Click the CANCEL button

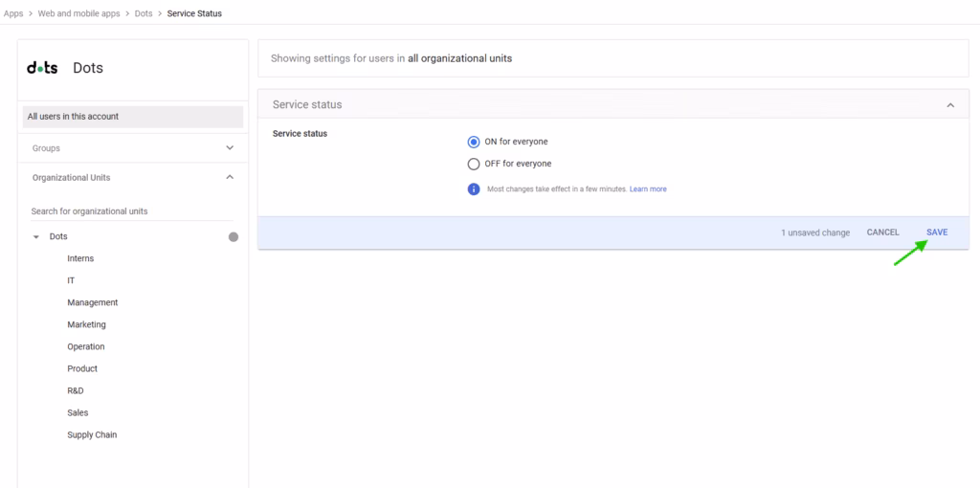(882, 233)
